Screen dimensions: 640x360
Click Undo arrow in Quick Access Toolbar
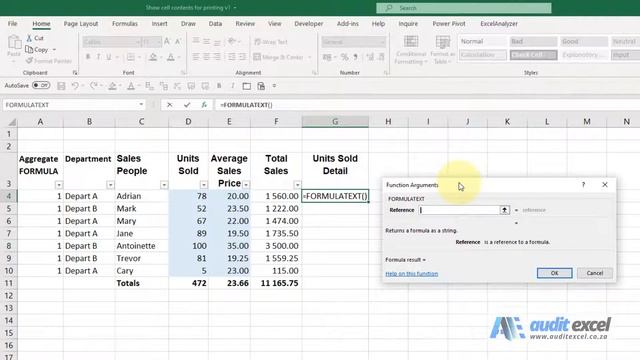pyautogui.click(x=75, y=86)
